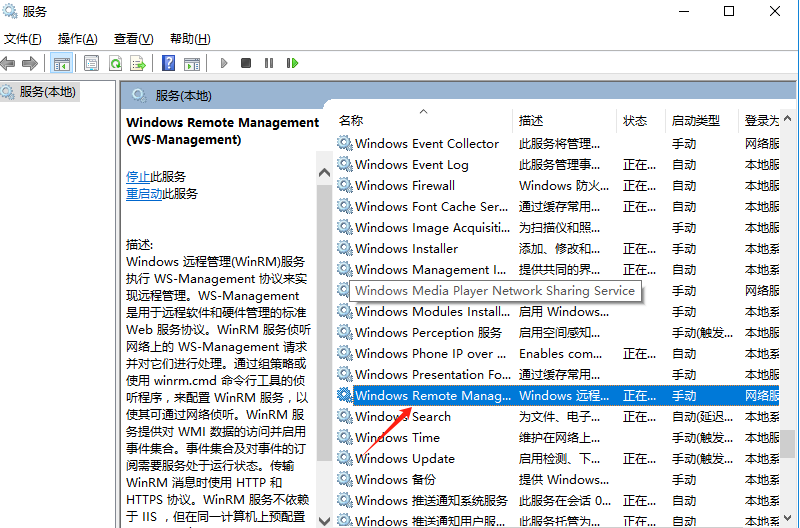Click gear icon beside Windows Event Collector

(x=345, y=143)
